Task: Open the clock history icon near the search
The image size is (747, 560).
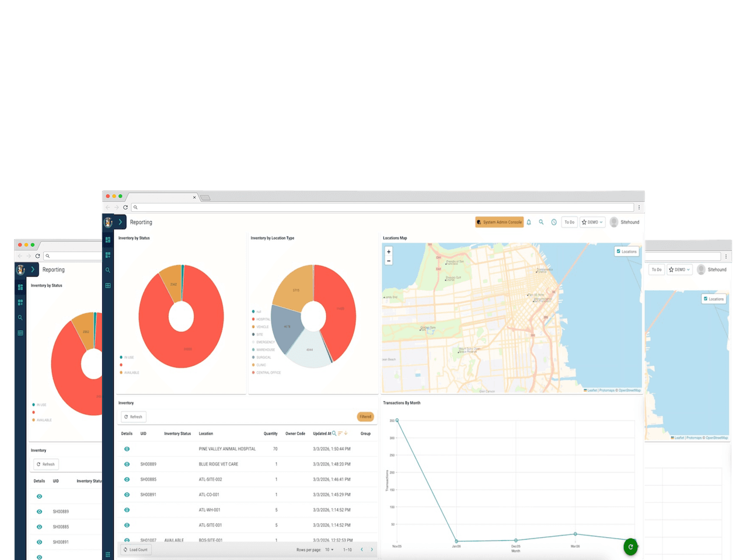Action: tap(554, 222)
